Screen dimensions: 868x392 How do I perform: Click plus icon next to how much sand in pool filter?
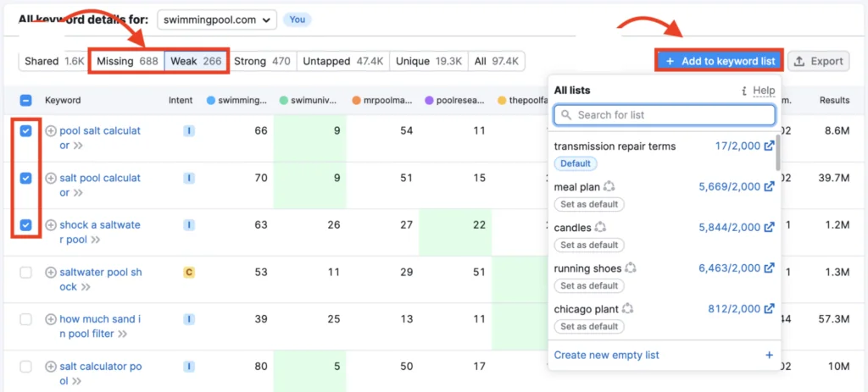(51, 319)
